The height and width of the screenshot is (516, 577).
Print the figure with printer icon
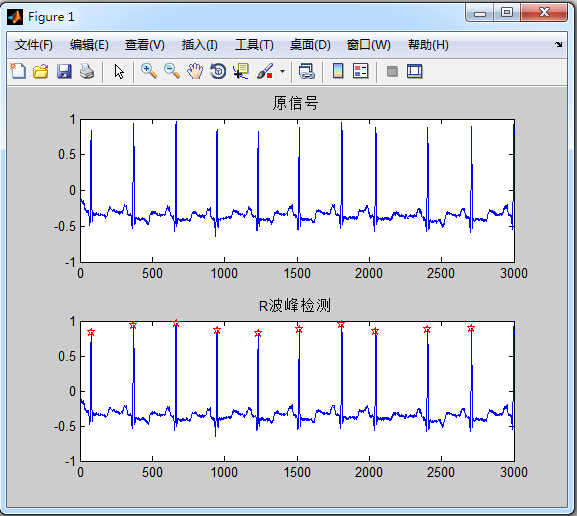[x=87, y=71]
